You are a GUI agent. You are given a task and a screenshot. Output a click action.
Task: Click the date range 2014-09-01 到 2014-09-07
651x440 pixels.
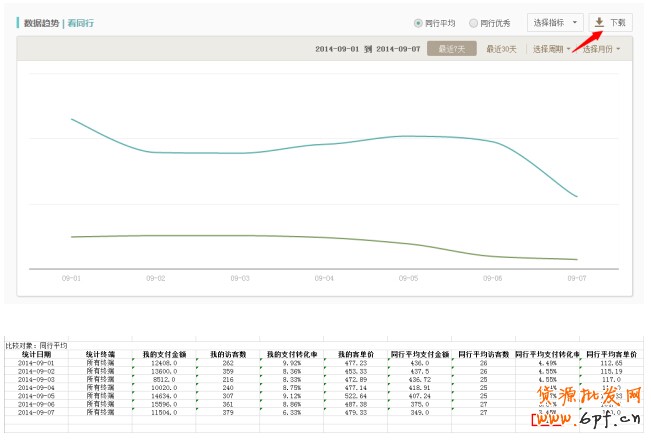tap(366, 48)
